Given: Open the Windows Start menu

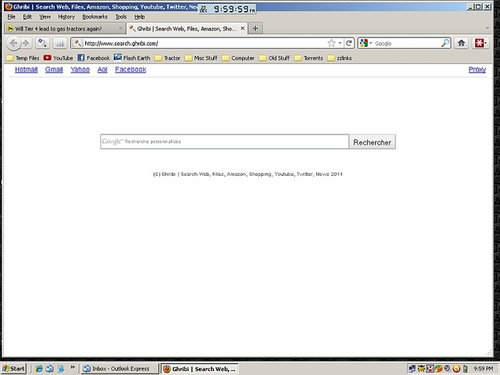Looking at the screenshot, I should [14, 368].
